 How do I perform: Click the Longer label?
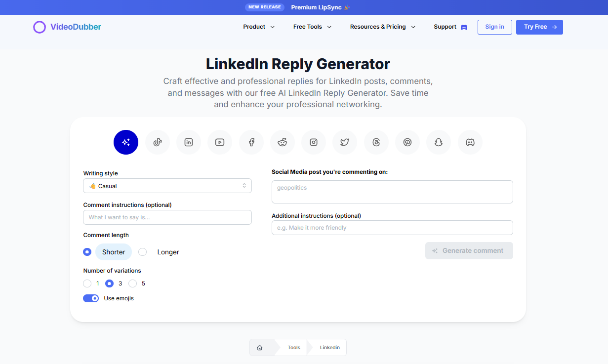coord(168,252)
